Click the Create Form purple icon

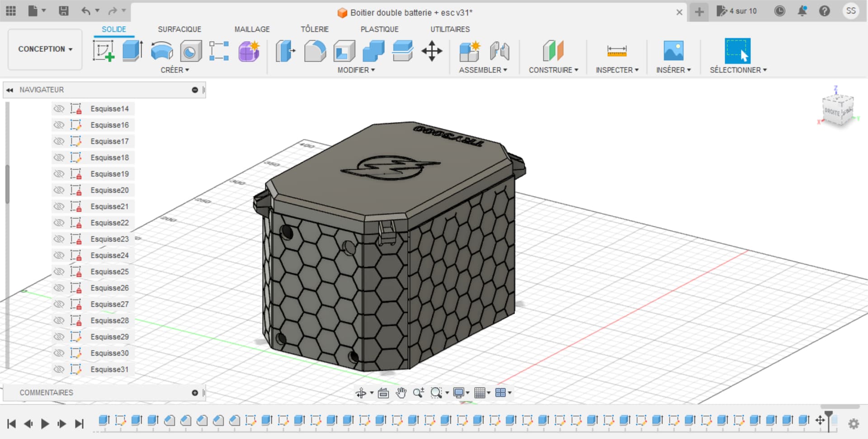[249, 51]
